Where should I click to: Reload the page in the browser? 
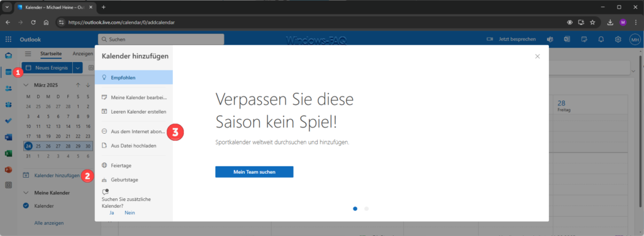pos(33,23)
